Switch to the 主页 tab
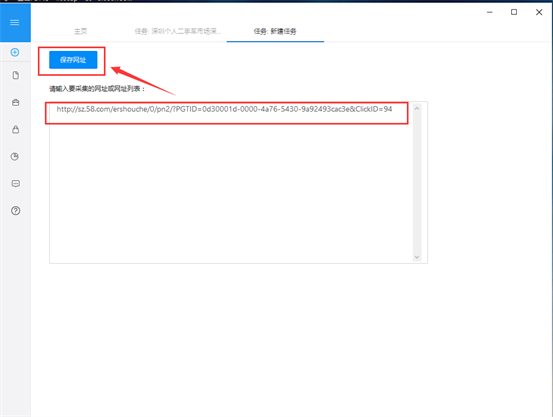 80,31
